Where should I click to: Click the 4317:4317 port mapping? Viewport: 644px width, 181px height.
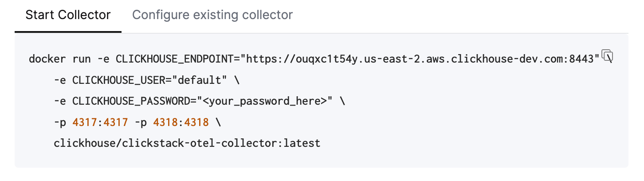click(x=100, y=122)
